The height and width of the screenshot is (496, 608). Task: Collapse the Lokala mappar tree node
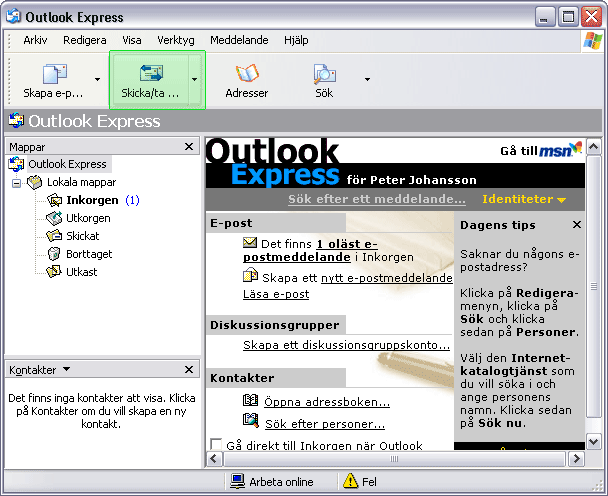pyautogui.click(x=16, y=183)
